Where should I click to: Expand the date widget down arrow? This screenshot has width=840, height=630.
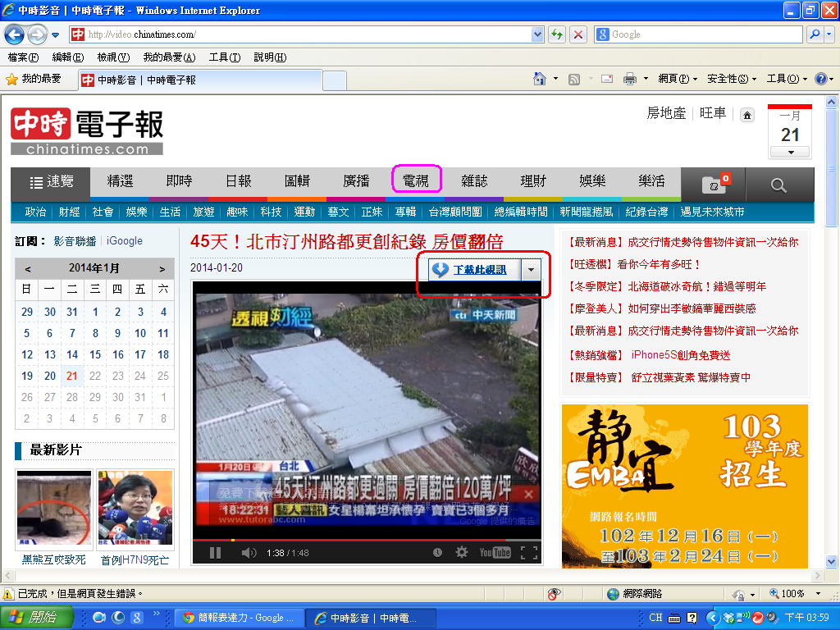point(791,153)
